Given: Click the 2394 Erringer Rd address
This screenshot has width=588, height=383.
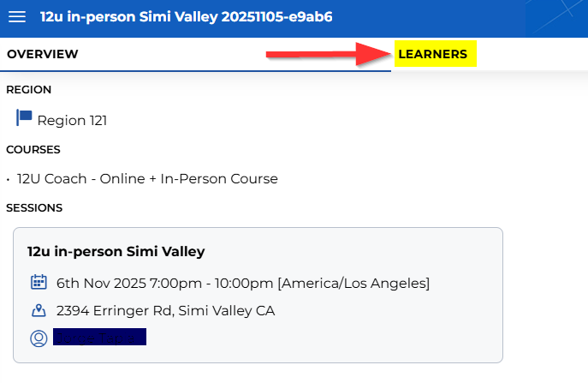Looking at the screenshot, I should click(165, 310).
